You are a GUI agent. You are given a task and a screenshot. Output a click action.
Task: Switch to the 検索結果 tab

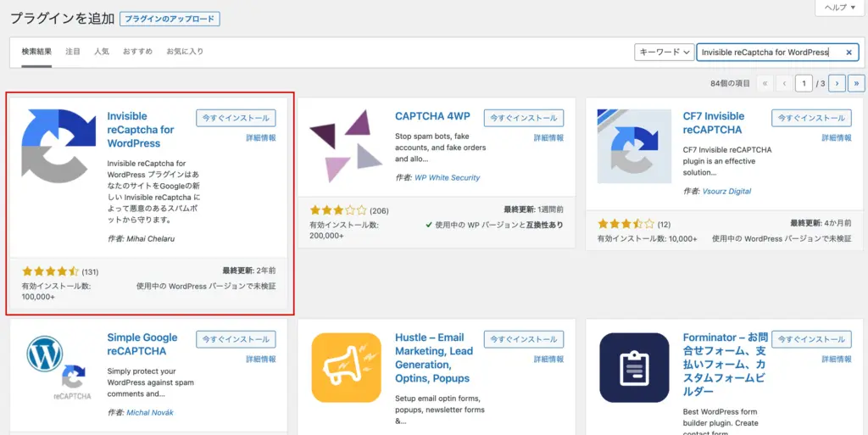(36, 52)
